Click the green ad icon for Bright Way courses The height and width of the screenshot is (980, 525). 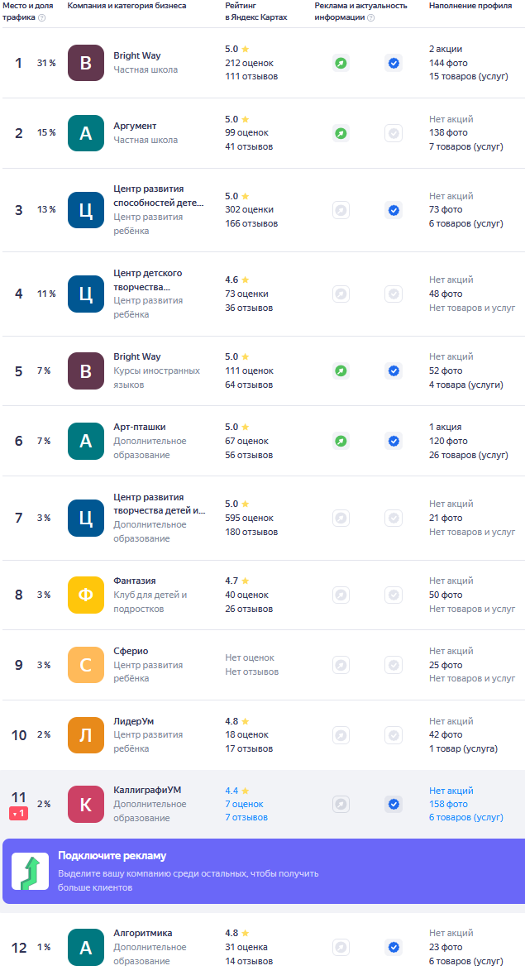pos(341,370)
